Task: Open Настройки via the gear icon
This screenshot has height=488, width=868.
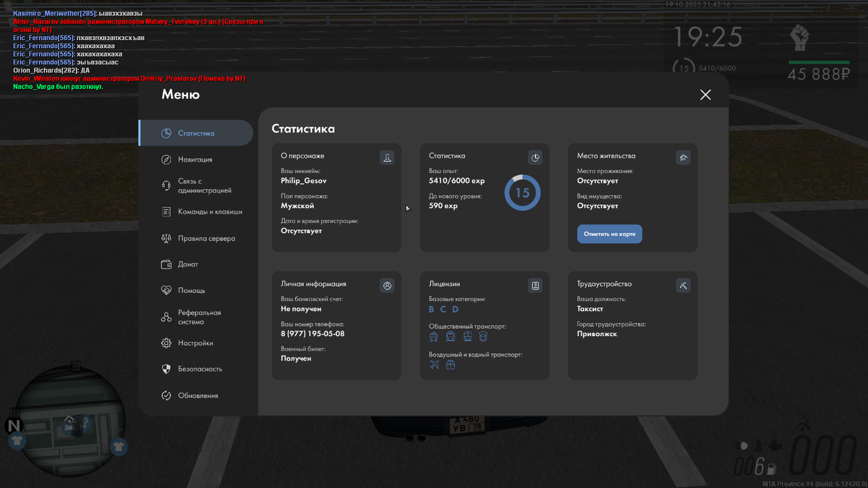Action: pos(165,343)
